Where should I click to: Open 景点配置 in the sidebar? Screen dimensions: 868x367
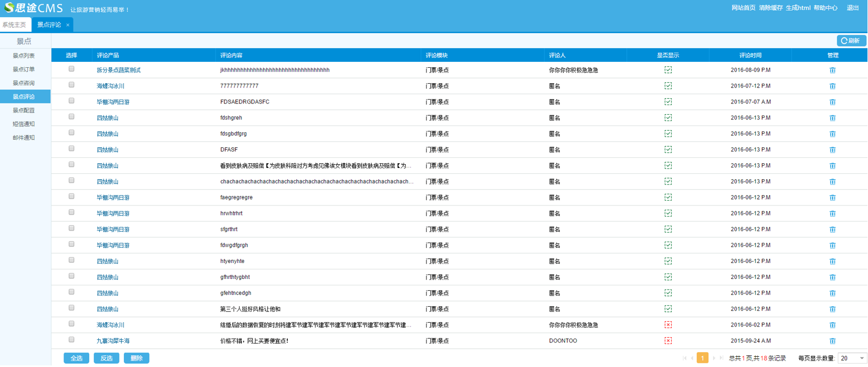[24, 110]
